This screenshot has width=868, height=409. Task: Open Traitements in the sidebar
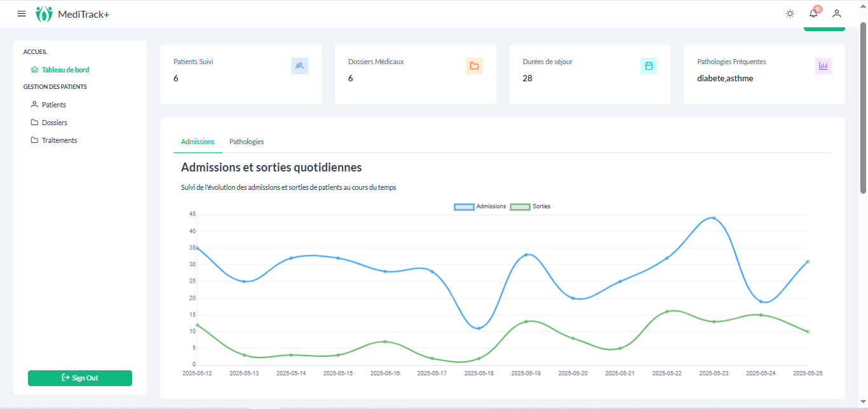point(54,140)
